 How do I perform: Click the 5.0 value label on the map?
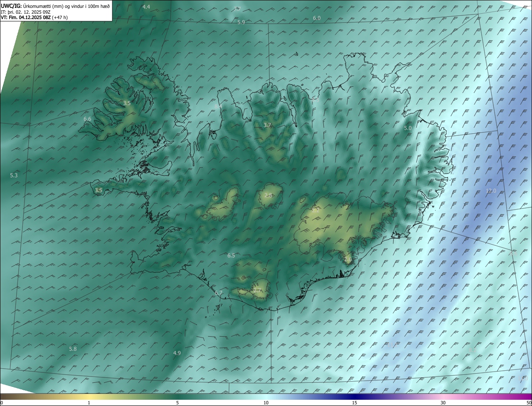[408, 128]
